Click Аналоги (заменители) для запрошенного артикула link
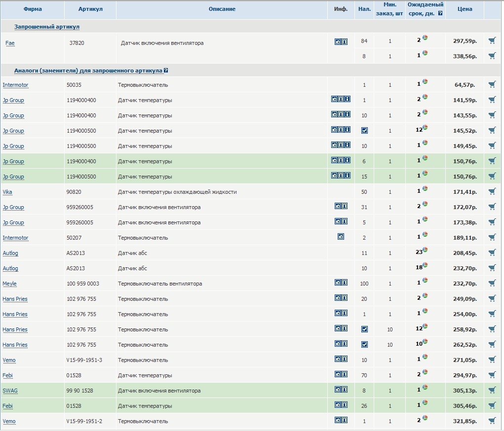504x431 pixels. coord(88,71)
